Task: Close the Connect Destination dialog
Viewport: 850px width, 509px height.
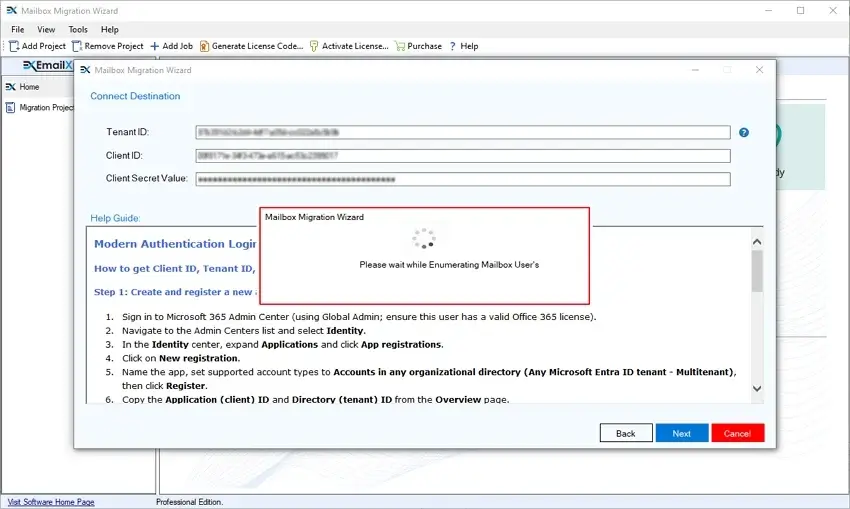Action: (x=759, y=70)
